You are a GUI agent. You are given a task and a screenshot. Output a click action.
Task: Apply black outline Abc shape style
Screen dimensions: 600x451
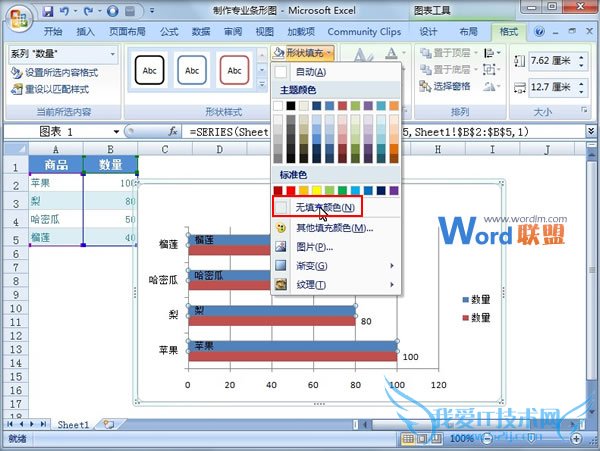149,70
